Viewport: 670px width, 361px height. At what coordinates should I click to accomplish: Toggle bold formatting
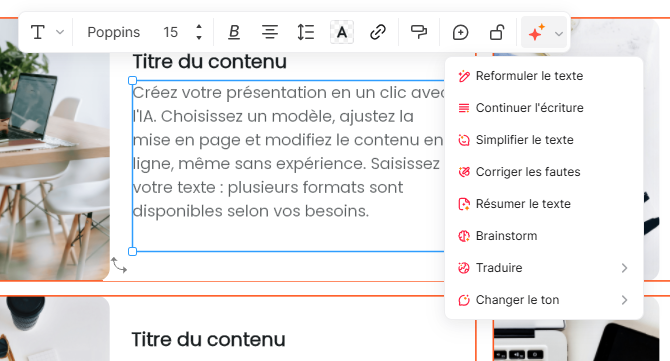234,32
